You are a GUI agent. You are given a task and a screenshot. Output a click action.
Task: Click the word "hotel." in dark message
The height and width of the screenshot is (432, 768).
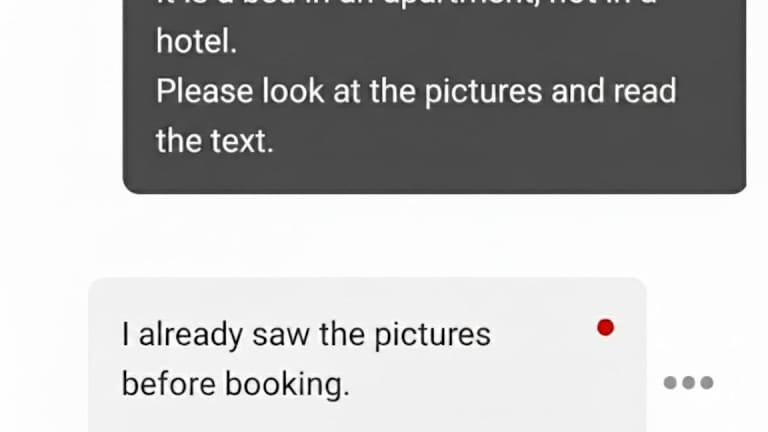pyautogui.click(x=196, y=42)
